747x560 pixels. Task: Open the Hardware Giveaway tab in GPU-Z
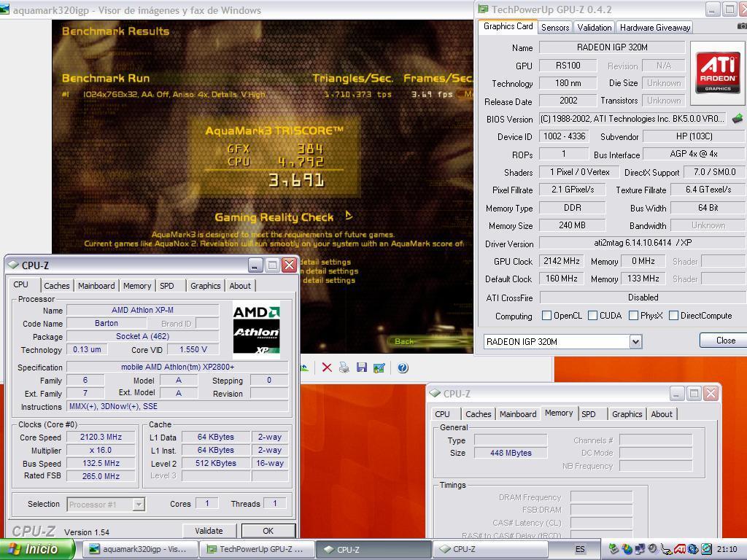[655, 28]
